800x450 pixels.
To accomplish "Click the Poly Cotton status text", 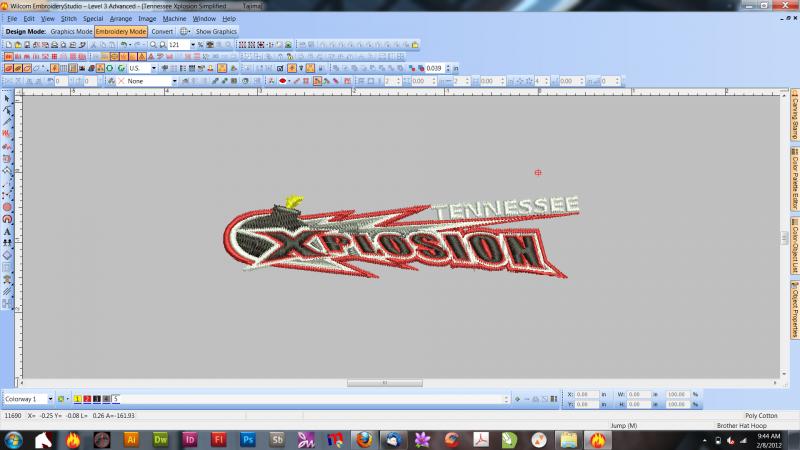I will 761,416.
